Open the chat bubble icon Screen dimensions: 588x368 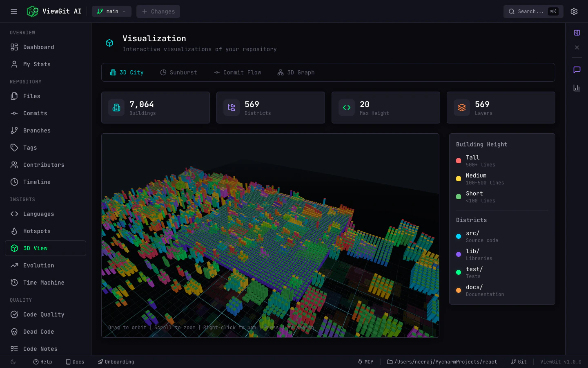click(x=577, y=70)
